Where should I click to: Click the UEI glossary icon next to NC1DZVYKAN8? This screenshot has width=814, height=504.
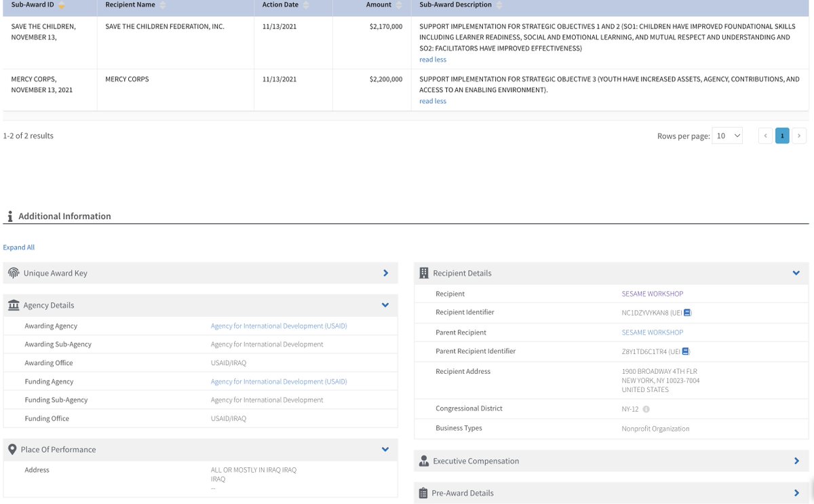[x=686, y=313]
